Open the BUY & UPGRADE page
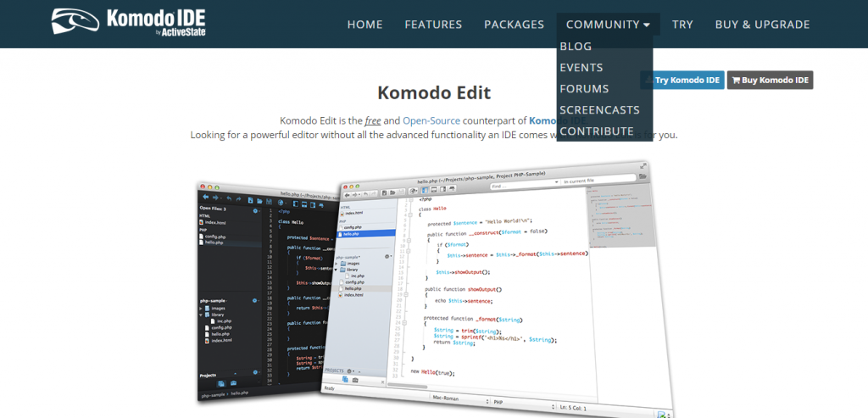This screenshot has height=418, width=868. pos(762,25)
